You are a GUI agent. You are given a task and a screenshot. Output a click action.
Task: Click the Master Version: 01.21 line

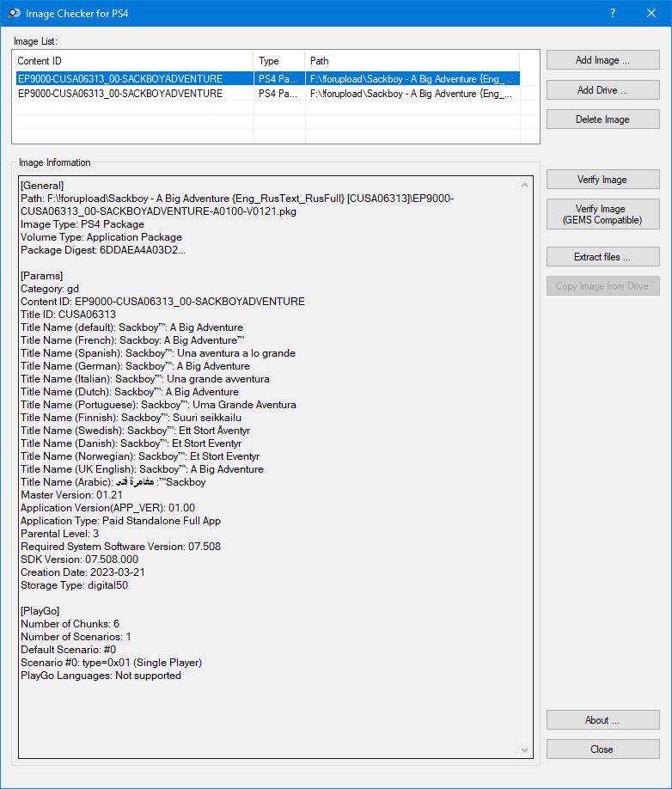[71, 495]
